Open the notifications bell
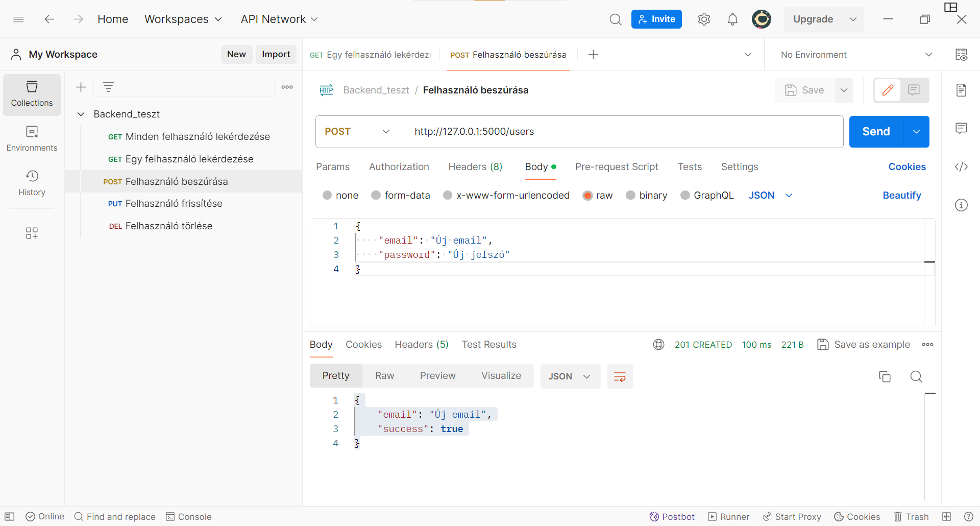 click(732, 19)
